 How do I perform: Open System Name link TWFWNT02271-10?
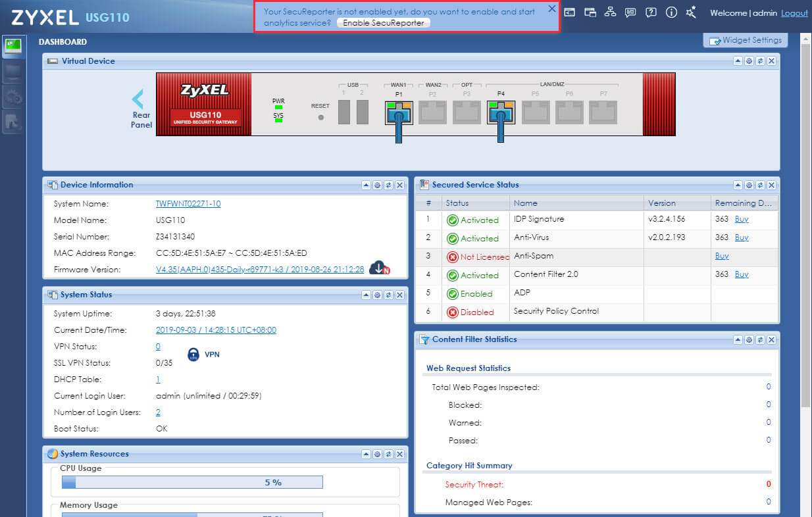[x=188, y=204]
